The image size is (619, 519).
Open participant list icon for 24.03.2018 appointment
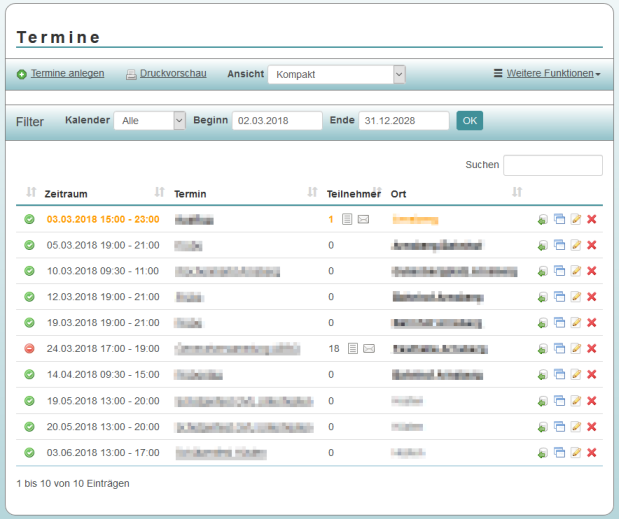coord(353,349)
